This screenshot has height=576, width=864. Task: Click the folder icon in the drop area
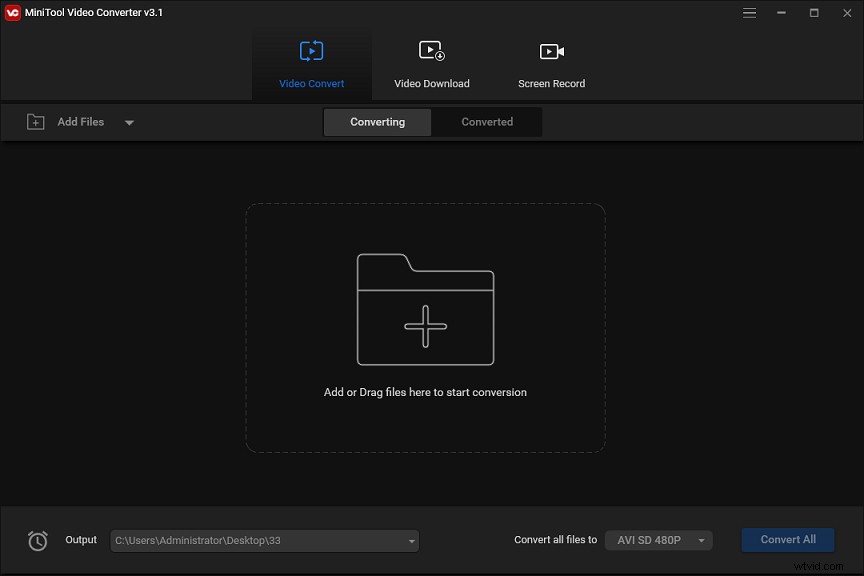(425, 308)
